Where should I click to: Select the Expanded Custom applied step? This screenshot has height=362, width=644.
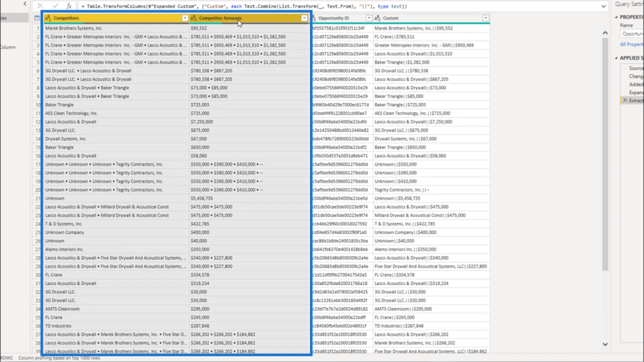coord(636,92)
